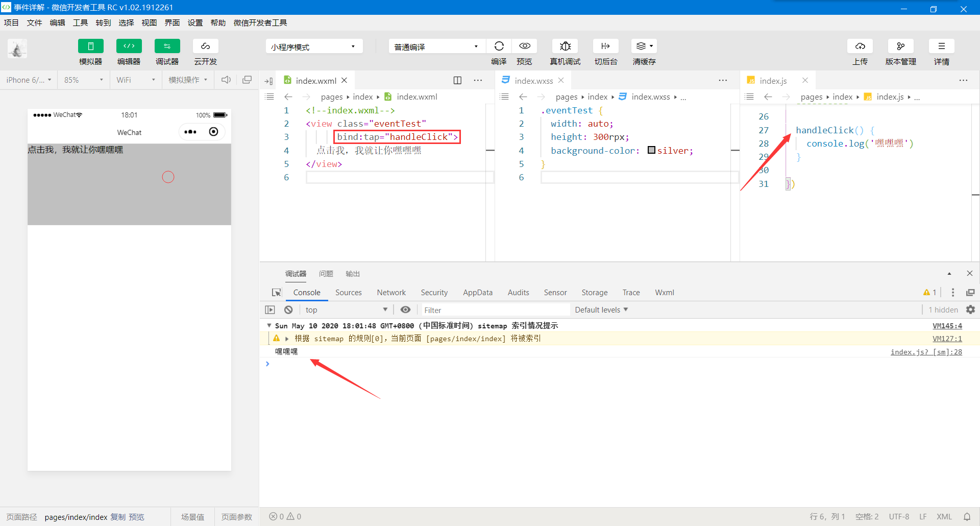
Task: Clear the cache with 清缓存
Action: 643,46
